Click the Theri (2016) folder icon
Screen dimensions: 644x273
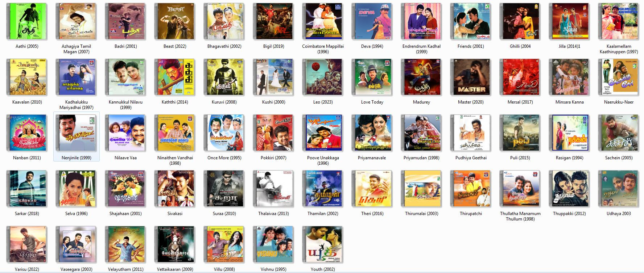[372, 189]
